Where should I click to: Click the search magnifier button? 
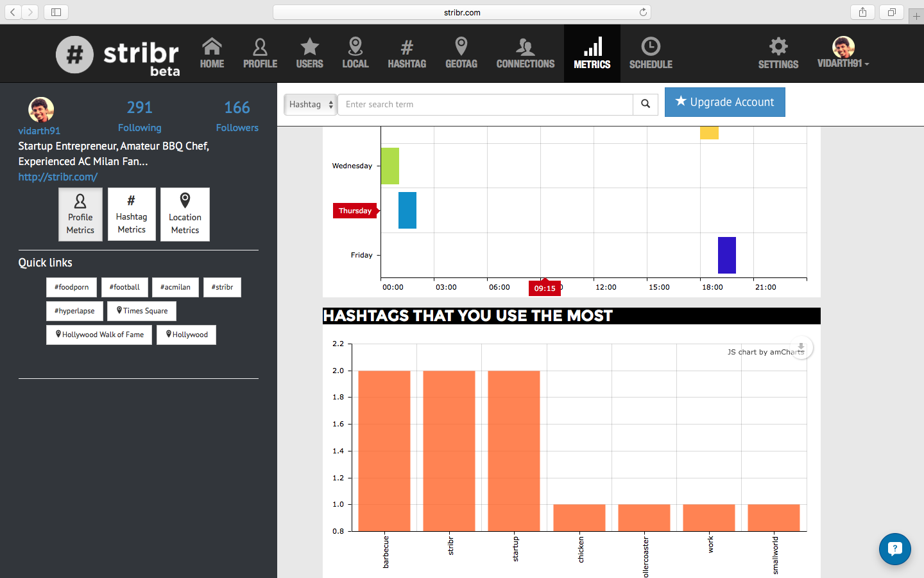pos(646,105)
